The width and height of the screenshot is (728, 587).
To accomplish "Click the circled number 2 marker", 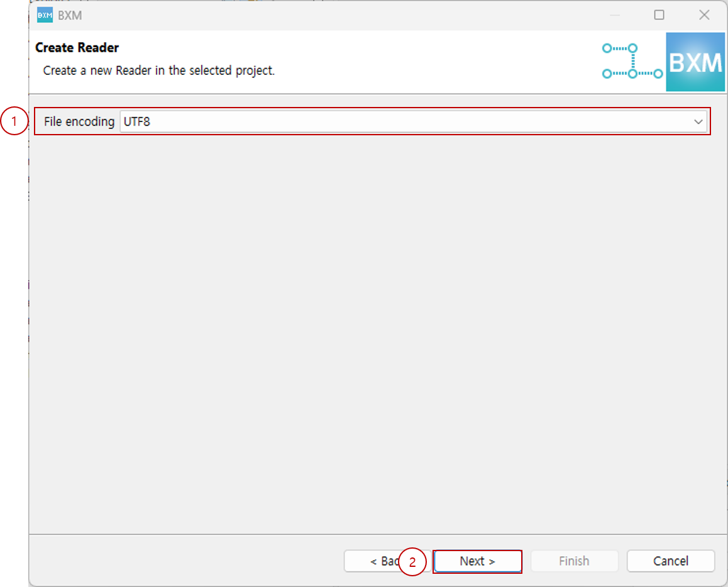I will tap(412, 562).
